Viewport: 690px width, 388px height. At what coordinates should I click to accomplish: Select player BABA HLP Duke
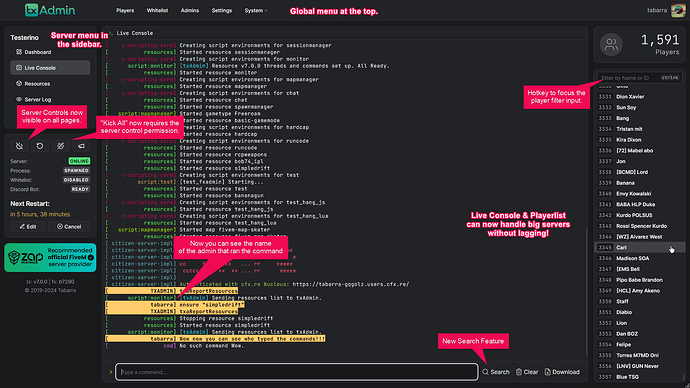[x=639, y=205]
